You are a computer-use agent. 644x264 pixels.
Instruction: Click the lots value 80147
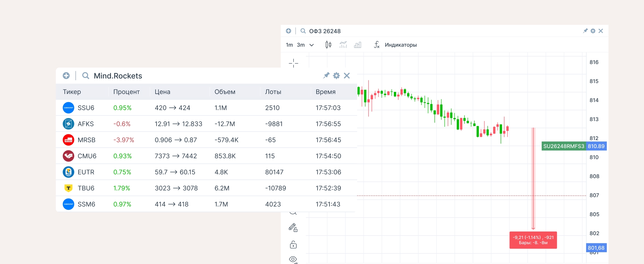274,172
